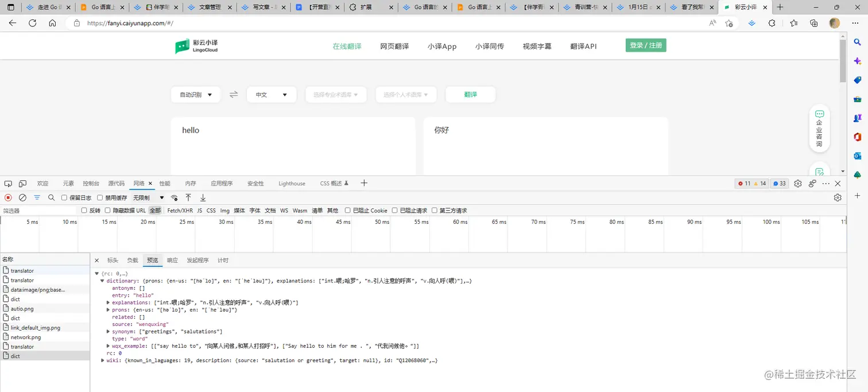
Task: Open Edge sidebar search icon
Action: pos(858,42)
